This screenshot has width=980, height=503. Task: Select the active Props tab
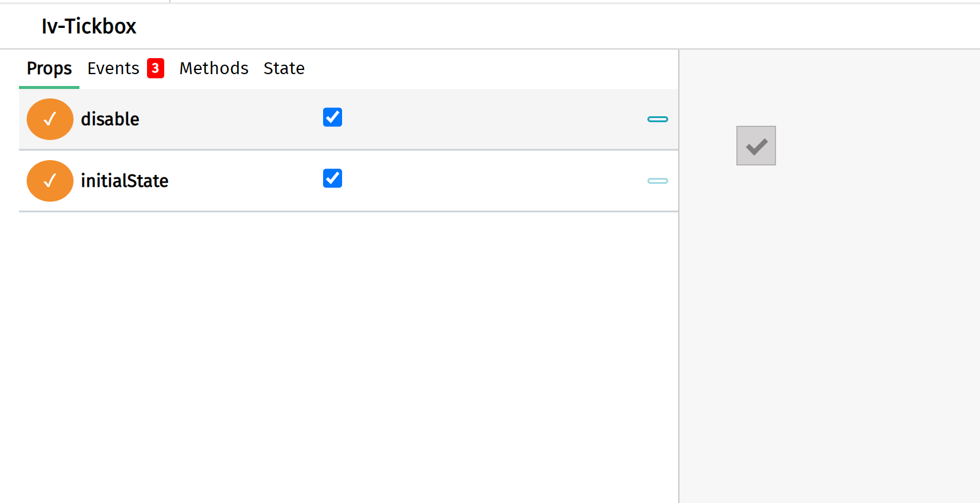(x=49, y=68)
